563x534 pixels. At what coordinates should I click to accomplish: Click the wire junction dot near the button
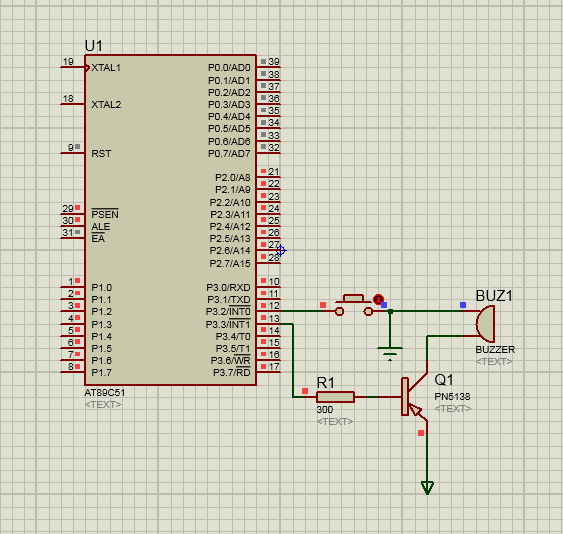coord(390,311)
